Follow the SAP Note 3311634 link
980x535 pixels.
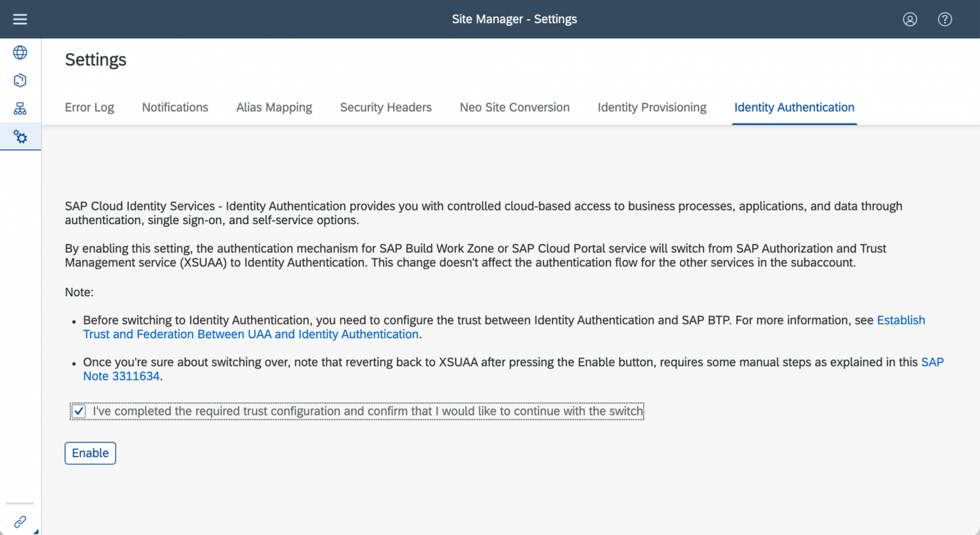[121, 376]
